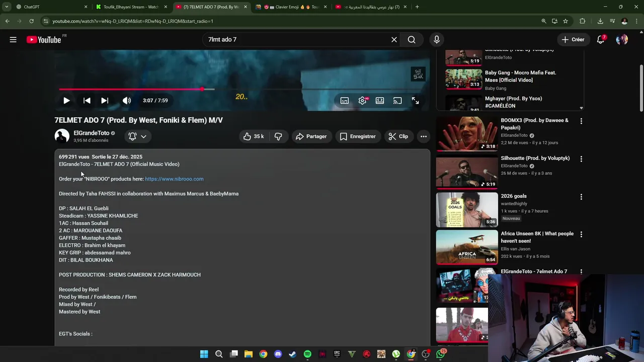Open the ElGrandeToto channel name link

(91, 133)
